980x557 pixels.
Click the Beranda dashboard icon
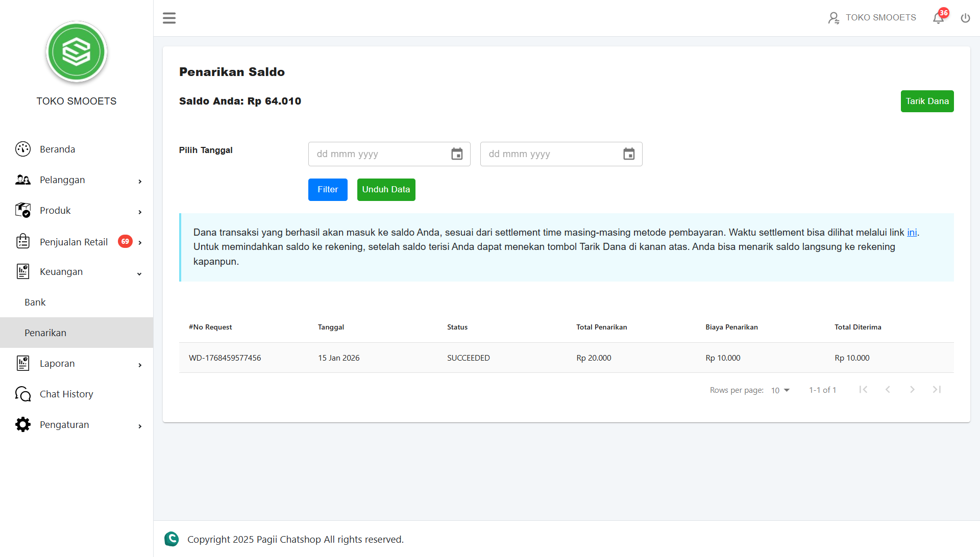23,149
